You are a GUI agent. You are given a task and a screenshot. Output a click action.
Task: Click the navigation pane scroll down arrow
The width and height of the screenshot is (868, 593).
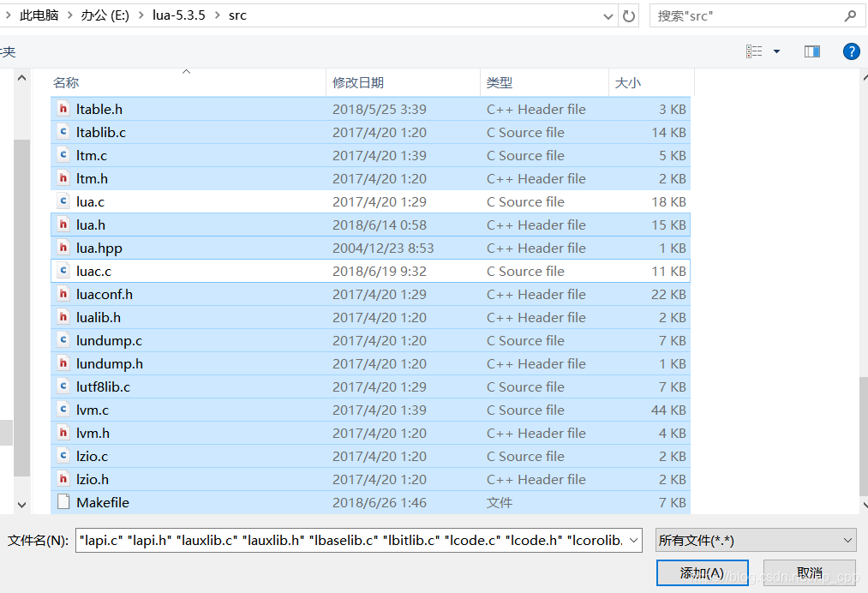21,505
